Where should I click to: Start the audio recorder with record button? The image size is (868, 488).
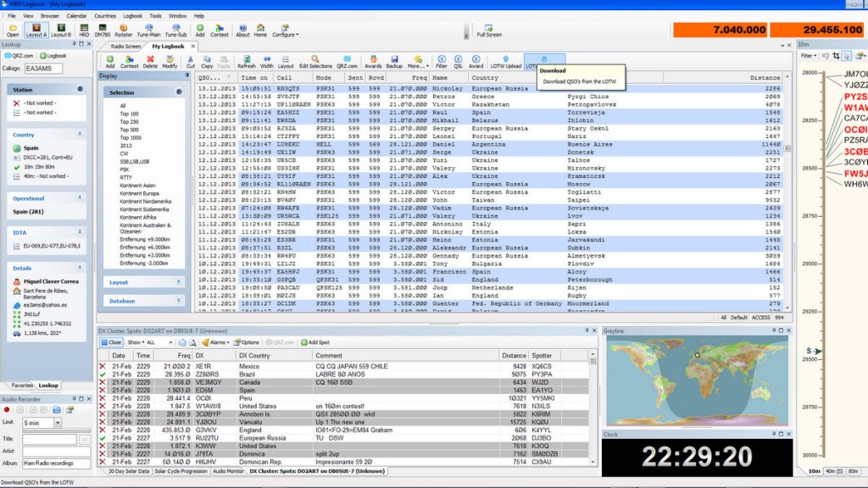pyautogui.click(x=7, y=409)
